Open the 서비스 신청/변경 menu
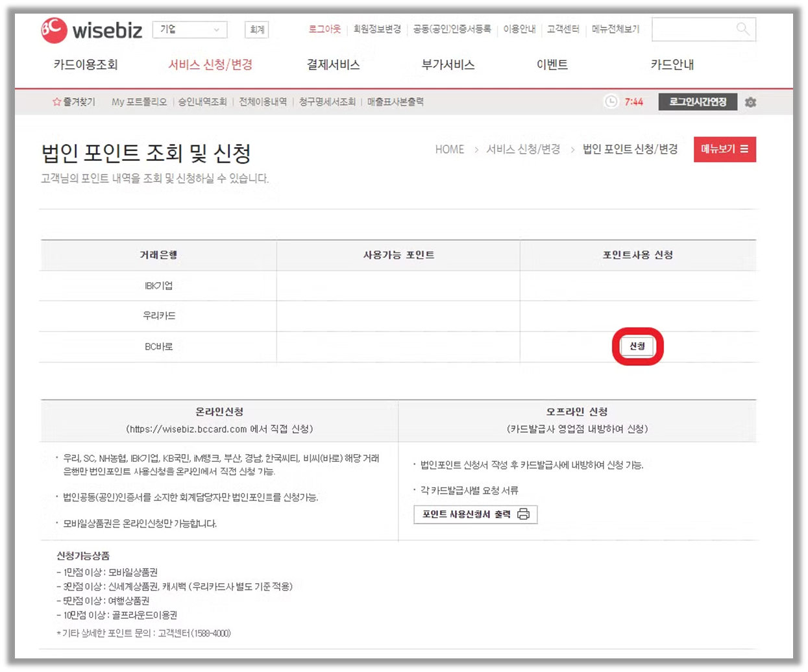Screen dimensions: 808x672 210,65
